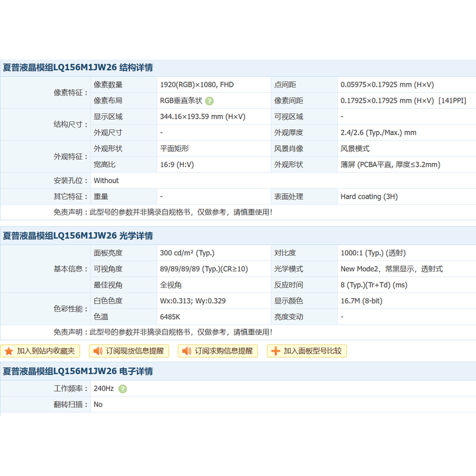This screenshot has width=476, height=476.
Task: Select the value 240Hz
Action: 104,389
